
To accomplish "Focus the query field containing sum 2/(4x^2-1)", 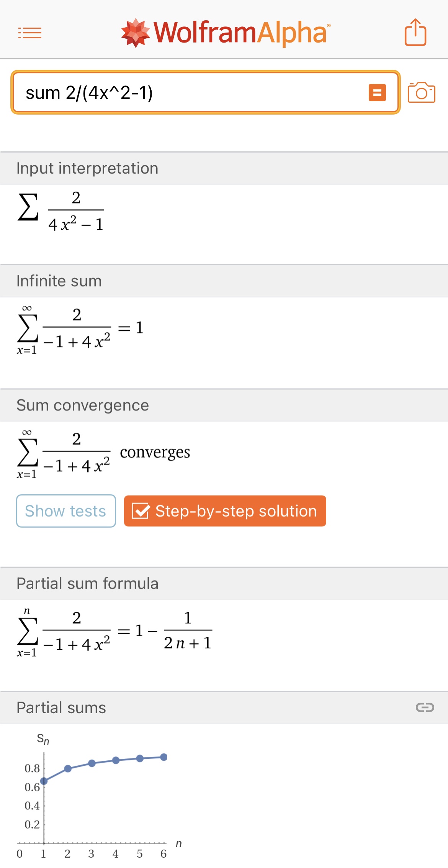I will click(191, 92).
